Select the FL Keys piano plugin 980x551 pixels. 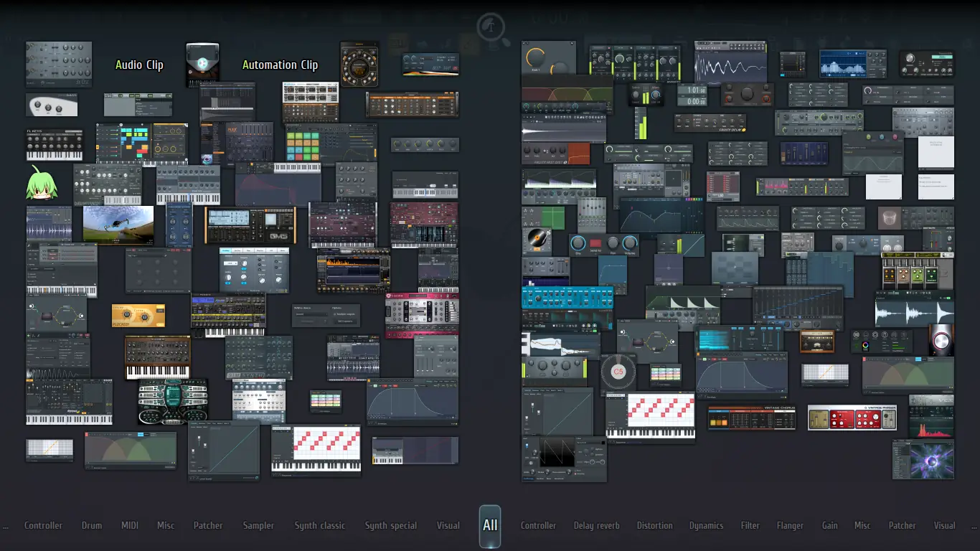click(55, 144)
